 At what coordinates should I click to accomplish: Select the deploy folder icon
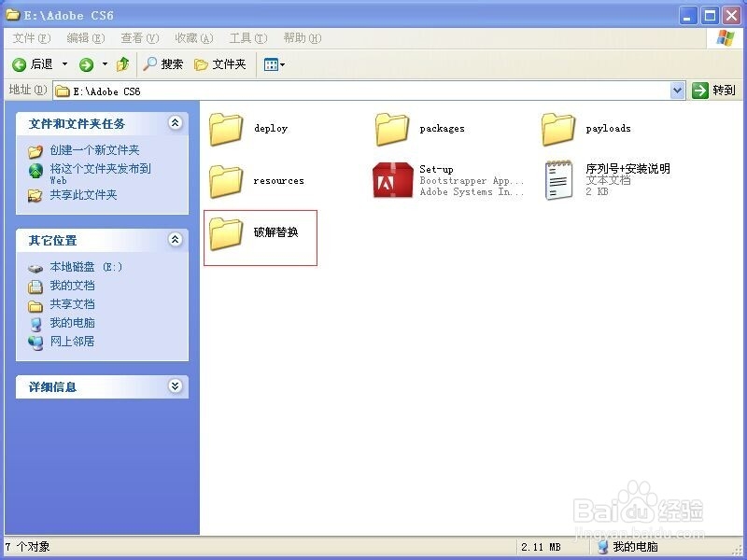(x=226, y=129)
